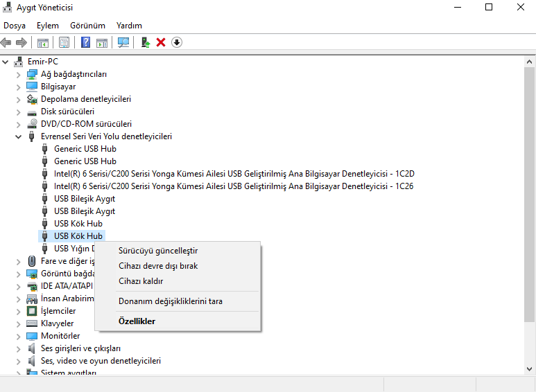Click the Properties sheet toolbar icon
Image resolution: width=536 pixels, height=392 pixels.
[x=64, y=42]
